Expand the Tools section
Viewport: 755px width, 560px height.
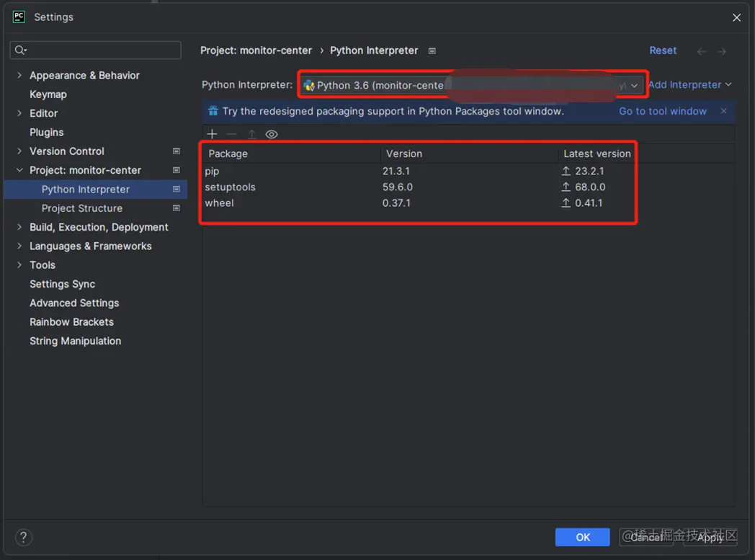coord(19,265)
